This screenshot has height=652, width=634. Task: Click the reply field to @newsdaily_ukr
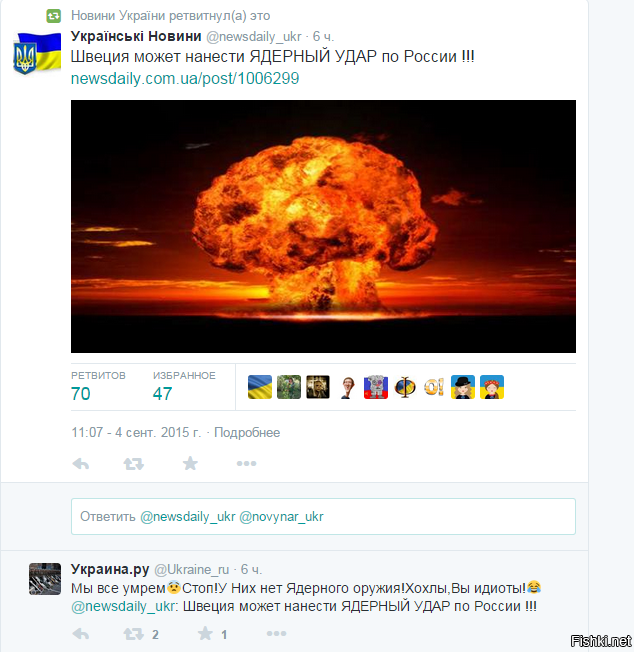pyautogui.click(x=323, y=516)
